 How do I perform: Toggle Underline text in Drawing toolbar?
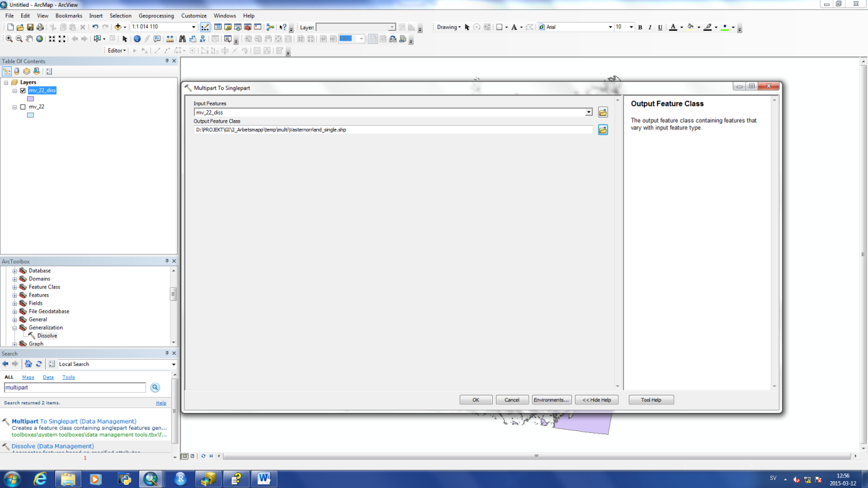[660, 28]
